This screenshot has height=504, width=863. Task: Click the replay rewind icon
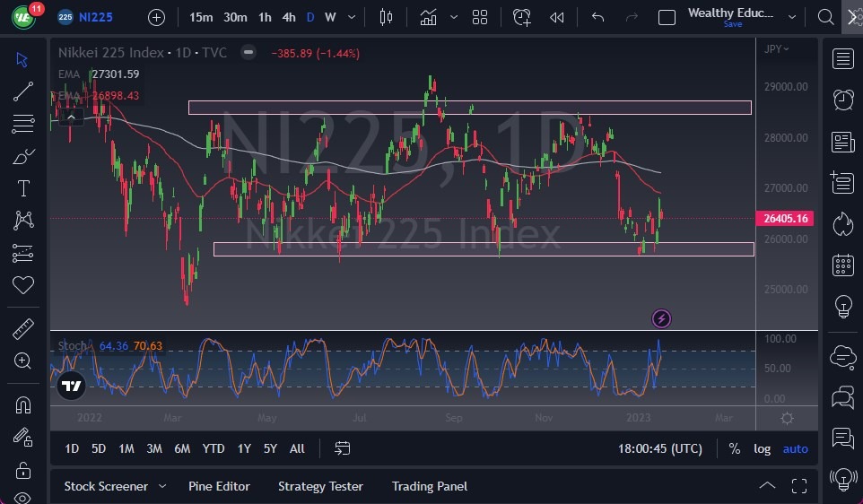pos(557,17)
